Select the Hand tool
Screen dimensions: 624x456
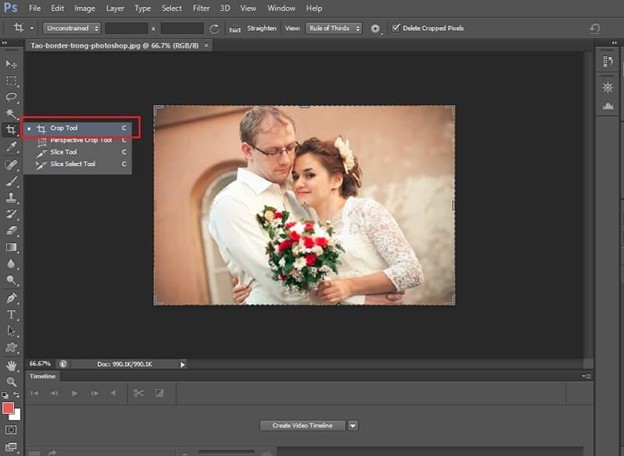coord(11,366)
